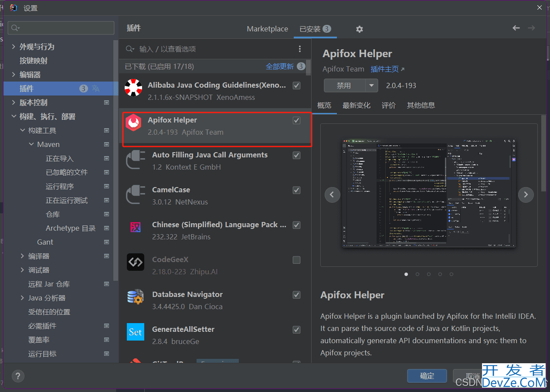Click the 确定 button

[x=427, y=376]
